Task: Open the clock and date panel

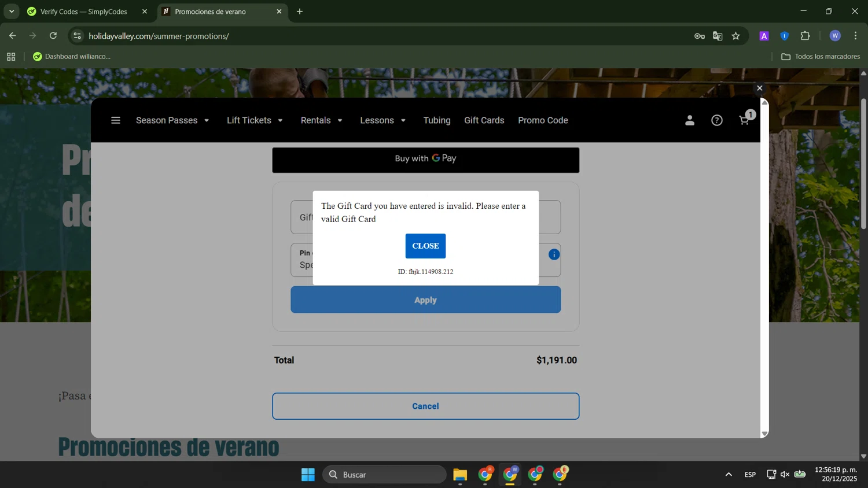Action: 836,474
